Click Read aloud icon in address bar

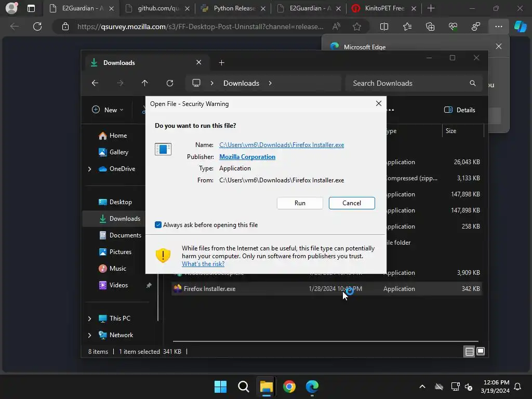point(336,26)
